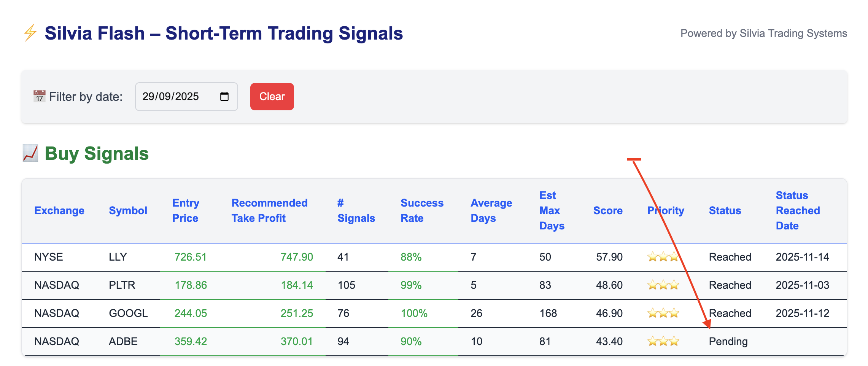
Task: Click the Status Reached Date header
Action: [798, 211]
